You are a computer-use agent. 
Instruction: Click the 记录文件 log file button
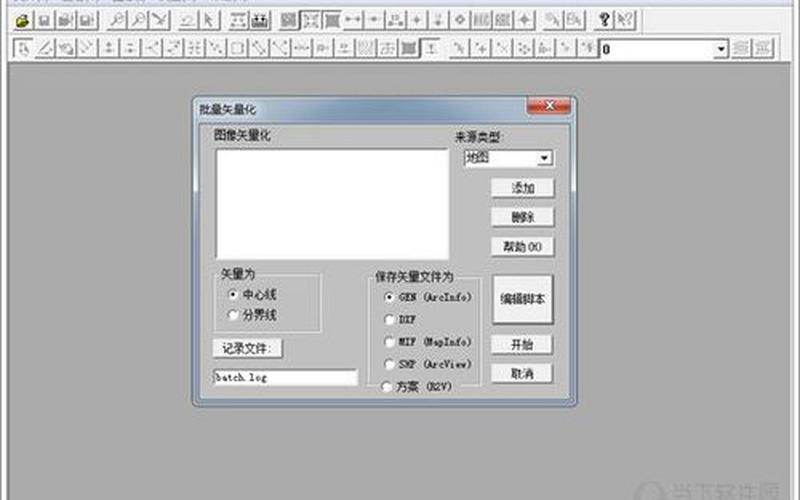(x=247, y=348)
